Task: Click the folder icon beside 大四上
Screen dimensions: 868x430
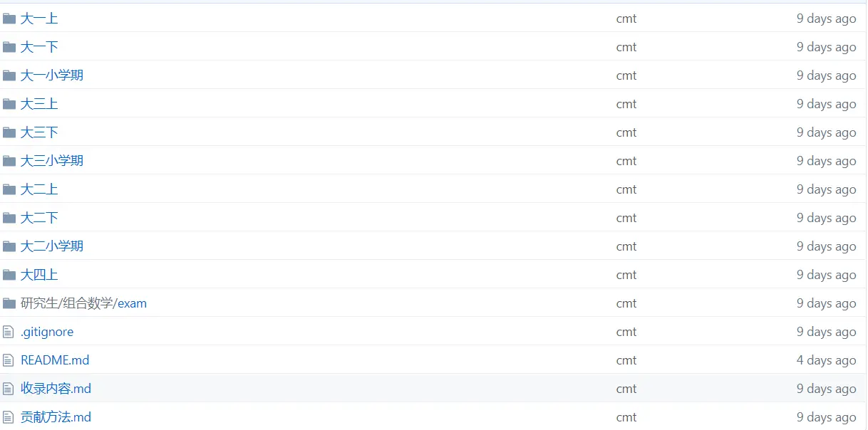Action: pyautogui.click(x=9, y=275)
